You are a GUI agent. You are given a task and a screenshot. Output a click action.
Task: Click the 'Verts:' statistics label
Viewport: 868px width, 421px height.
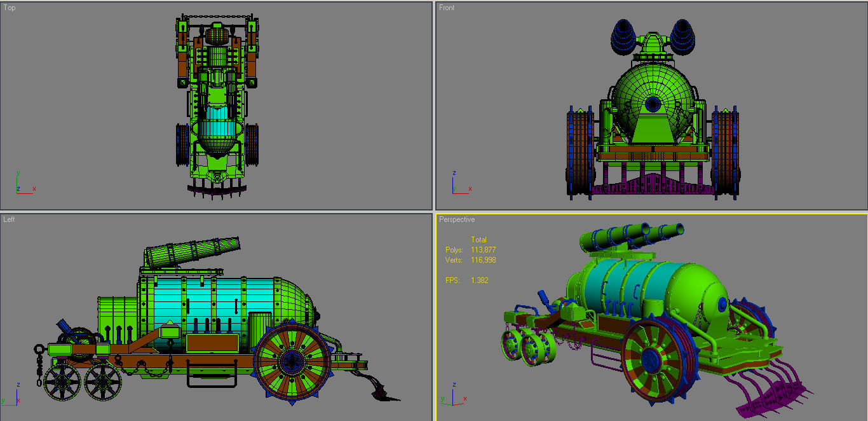click(x=454, y=260)
